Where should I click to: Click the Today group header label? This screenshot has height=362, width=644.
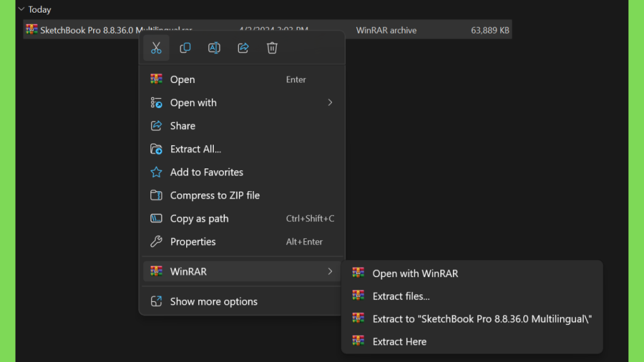(40, 9)
